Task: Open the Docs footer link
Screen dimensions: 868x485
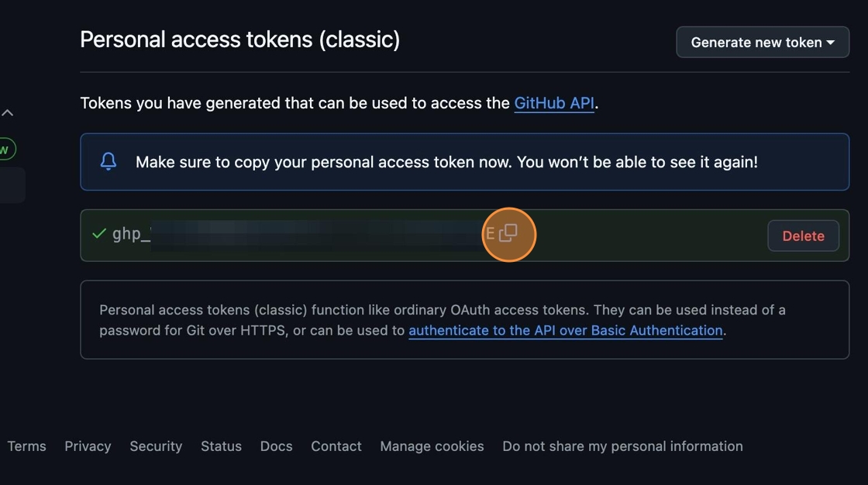Action: click(277, 446)
